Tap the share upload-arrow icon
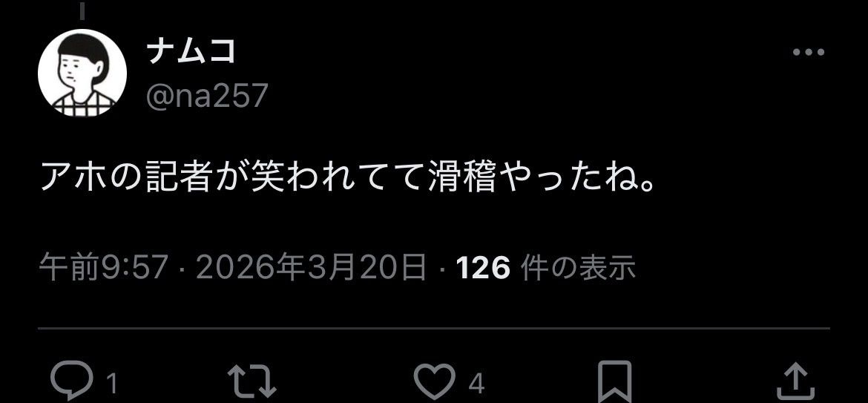868x403 pixels. 795,381
